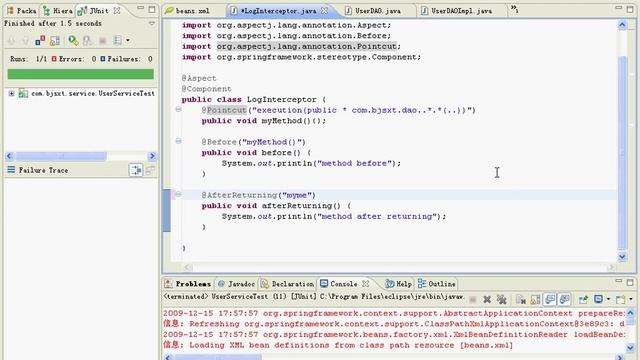The image size is (640, 360).
Task: Remove all terminated launches icon
Action: (502, 300)
